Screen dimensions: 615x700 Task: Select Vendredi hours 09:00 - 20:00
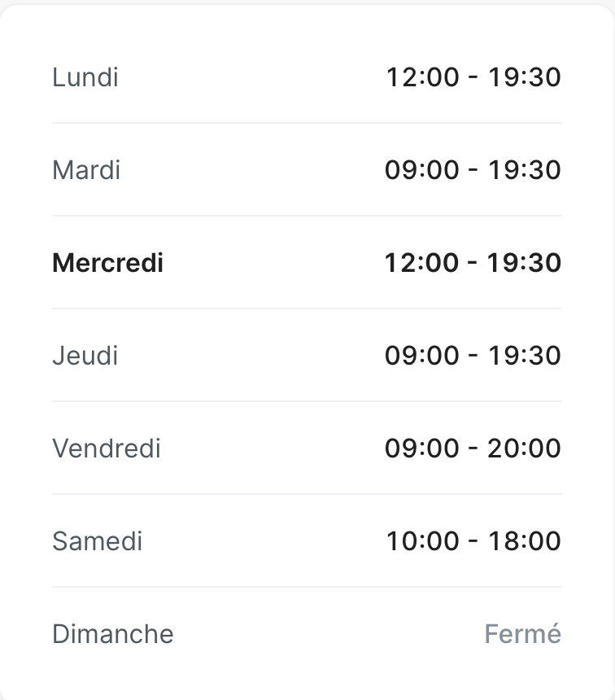click(x=473, y=448)
